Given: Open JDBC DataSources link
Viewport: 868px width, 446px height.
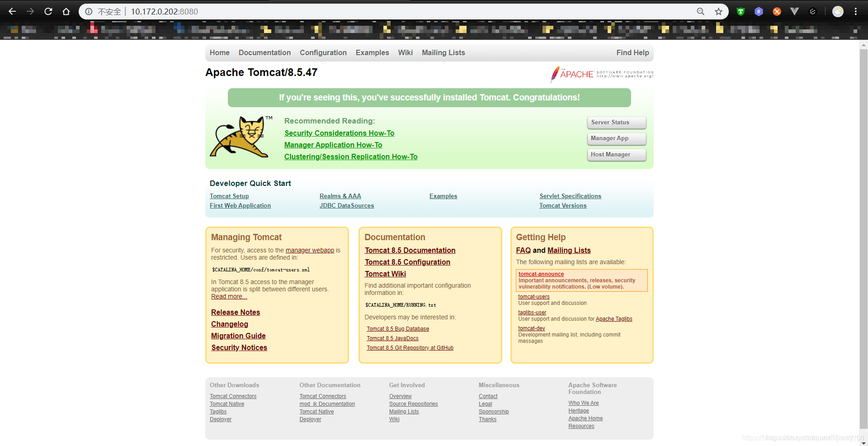Looking at the screenshot, I should pos(347,205).
